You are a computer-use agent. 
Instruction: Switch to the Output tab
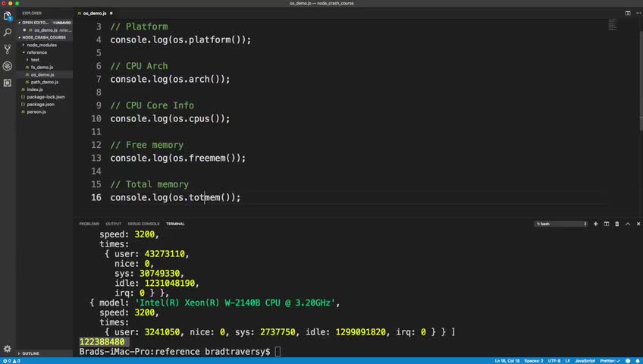pos(113,224)
